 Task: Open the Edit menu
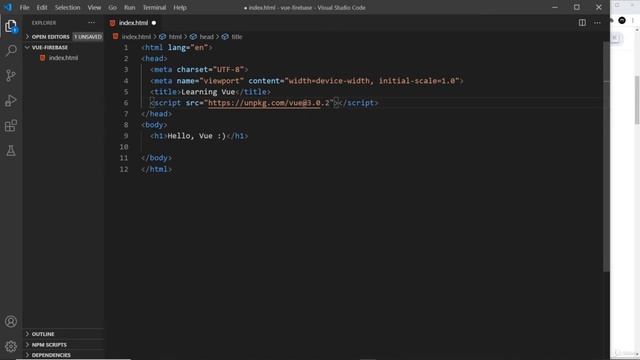point(42,7)
